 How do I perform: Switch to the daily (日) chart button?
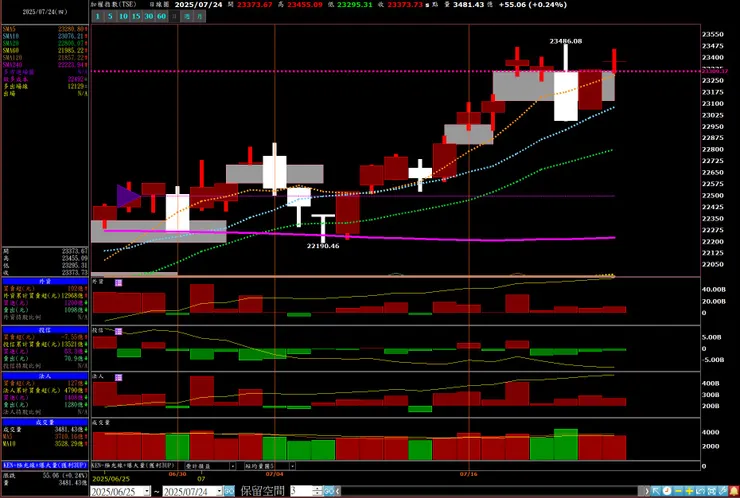[x=174, y=17]
